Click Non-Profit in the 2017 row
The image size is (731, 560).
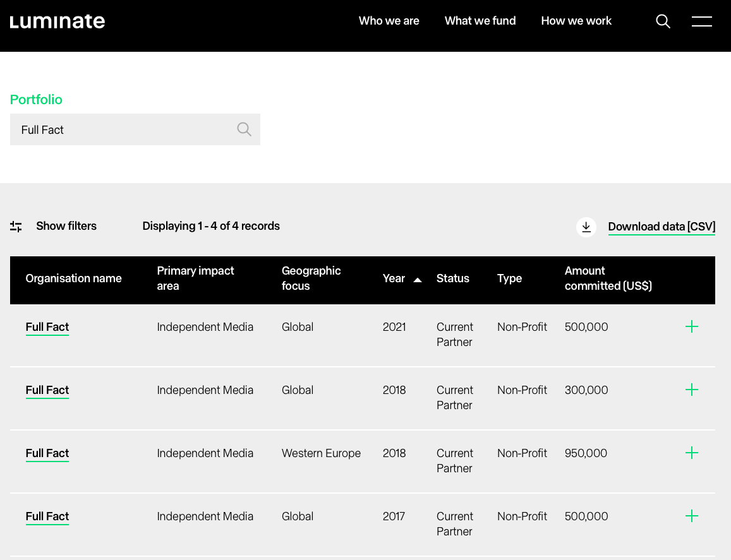(x=522, y=516)
